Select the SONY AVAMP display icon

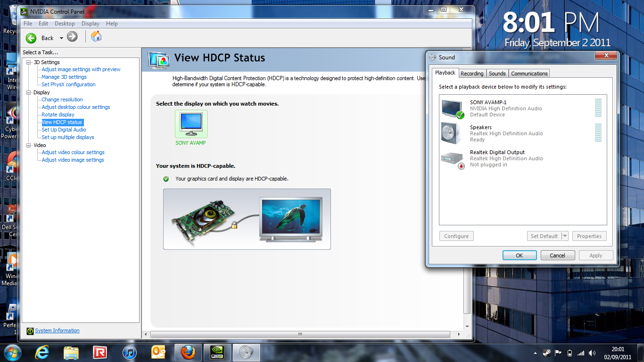191,124
